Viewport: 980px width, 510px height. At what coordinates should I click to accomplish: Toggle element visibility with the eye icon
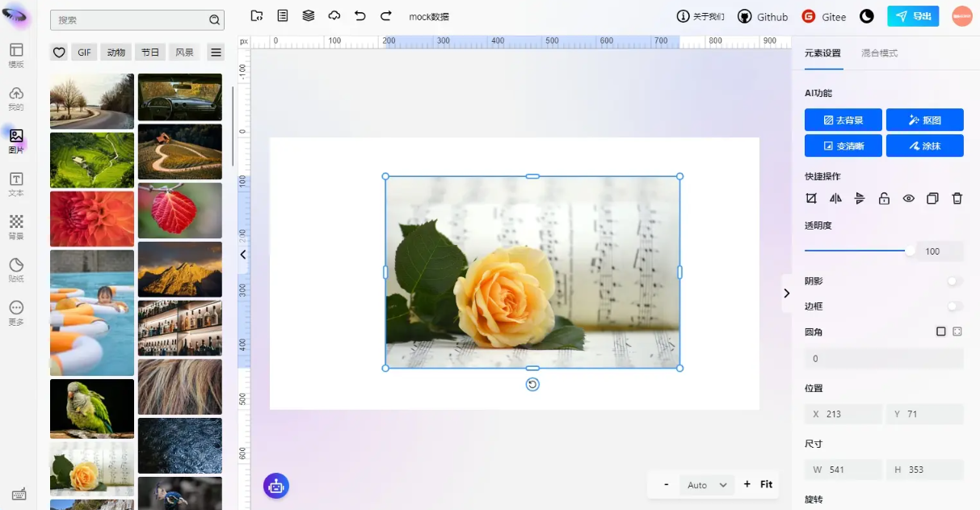click(908, 199)
